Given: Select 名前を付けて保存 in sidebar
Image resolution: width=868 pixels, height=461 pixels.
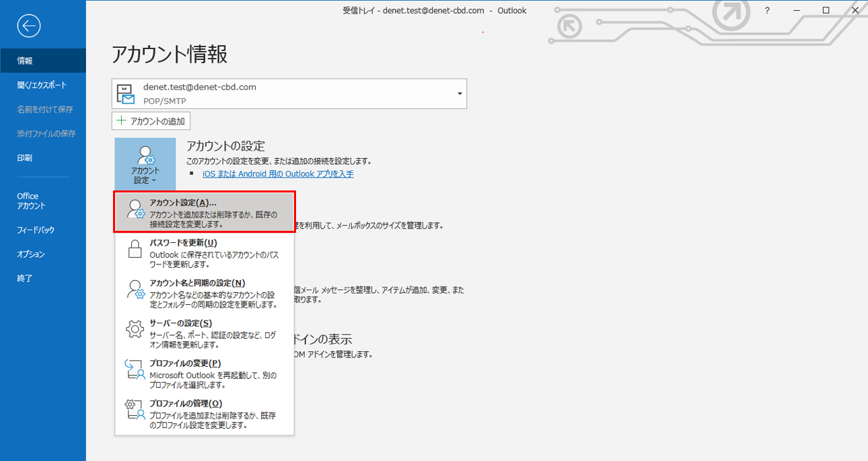Looking at the screenshot, I should click(x=43, y=109).
